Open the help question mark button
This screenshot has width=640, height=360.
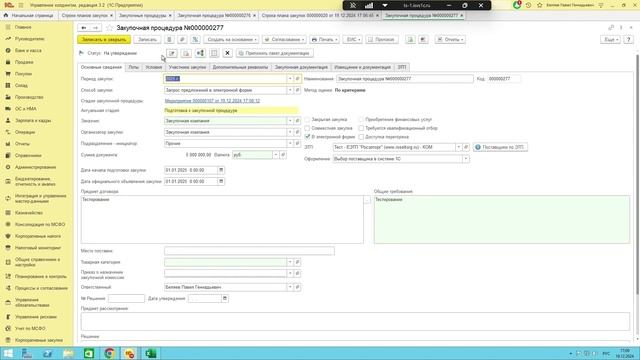point(629,40)
